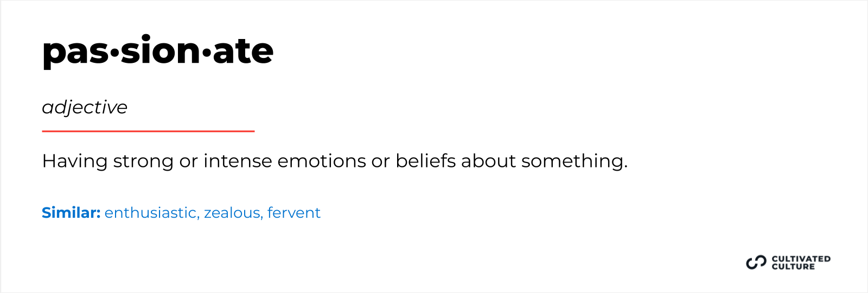Click the Cultivated Culture chain-link logo icon
The height and width of the screenshot is (293, 868).
point(756,263)
